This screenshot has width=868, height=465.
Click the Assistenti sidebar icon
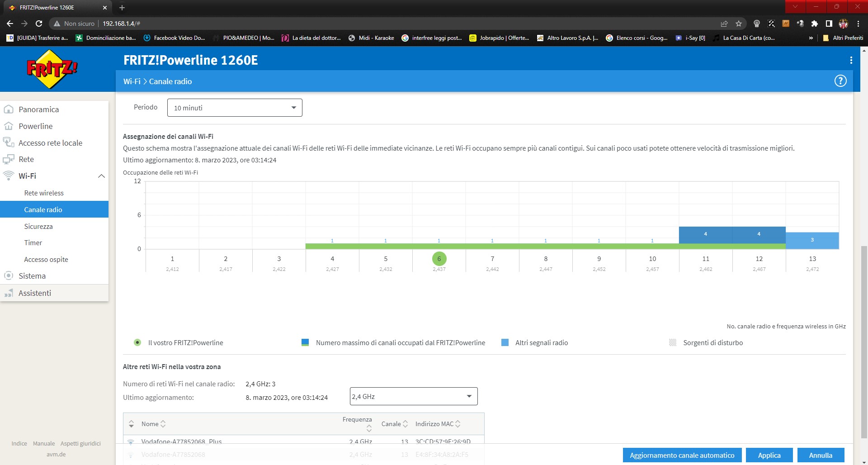(x=9, y=293)
